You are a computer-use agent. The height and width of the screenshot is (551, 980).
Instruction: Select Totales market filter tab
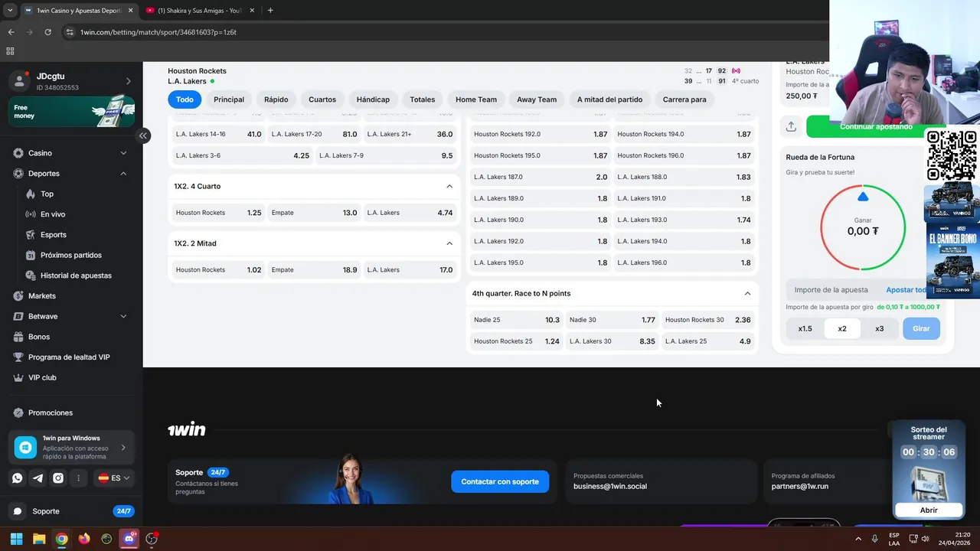pos(422,99)
